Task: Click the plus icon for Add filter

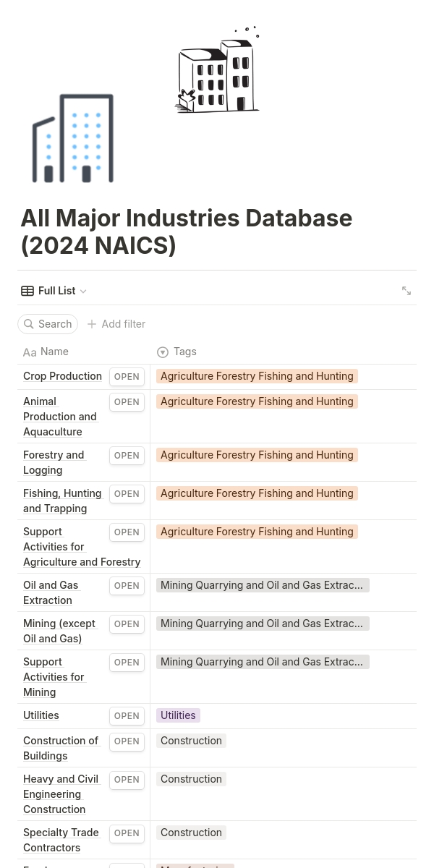Action: point(92,324)
